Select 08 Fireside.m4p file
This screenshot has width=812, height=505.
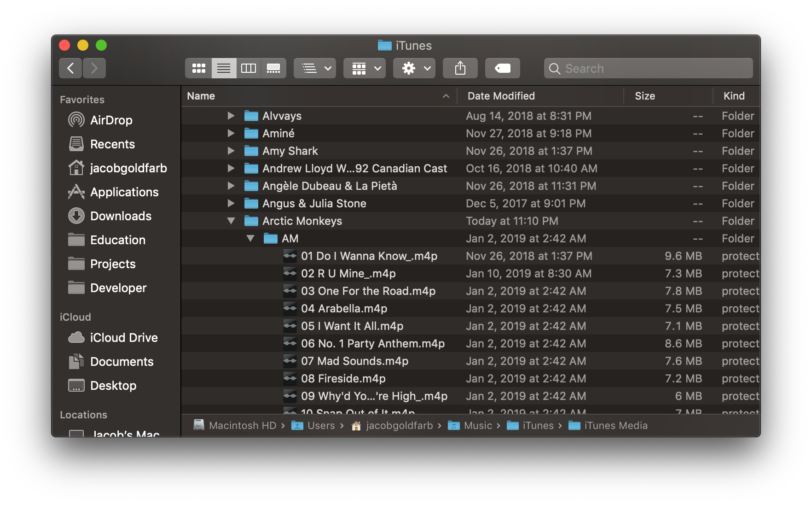click(x=470, y=378)
